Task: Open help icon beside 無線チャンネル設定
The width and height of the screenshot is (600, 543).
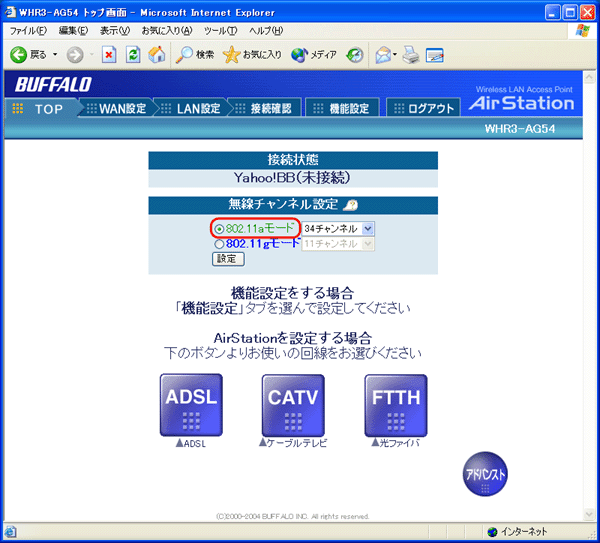Action: tap(351, 205)
